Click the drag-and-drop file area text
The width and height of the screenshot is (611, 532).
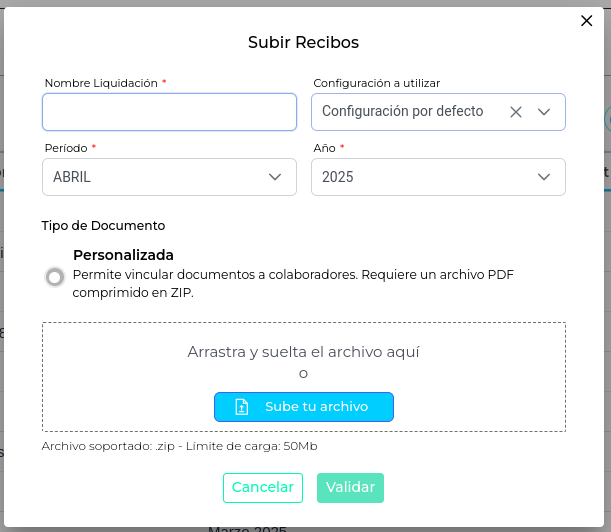pyautogui.click(x=303, y=352)
